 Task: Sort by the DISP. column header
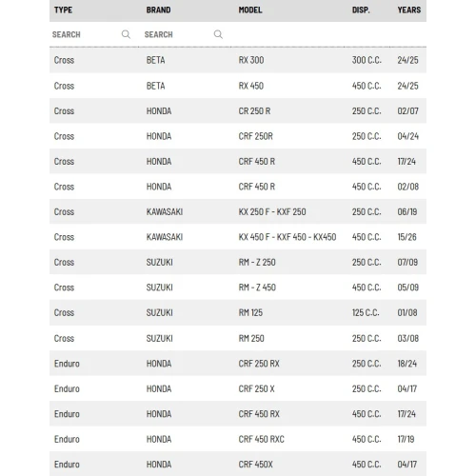coord(361,10)
